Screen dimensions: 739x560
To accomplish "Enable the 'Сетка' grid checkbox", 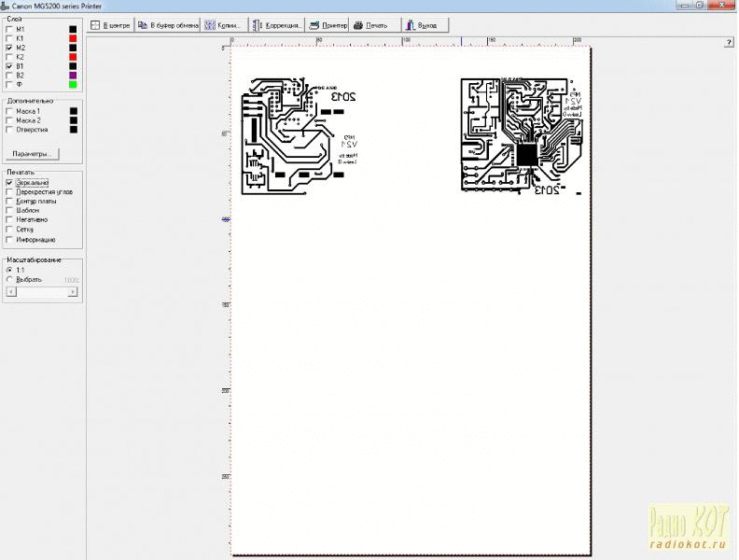I will pos(9,229).
